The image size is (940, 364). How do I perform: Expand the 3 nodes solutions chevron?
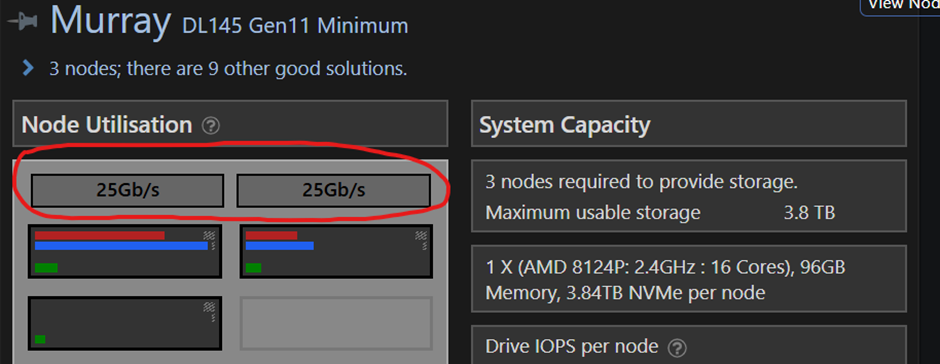tap(28, 68)
